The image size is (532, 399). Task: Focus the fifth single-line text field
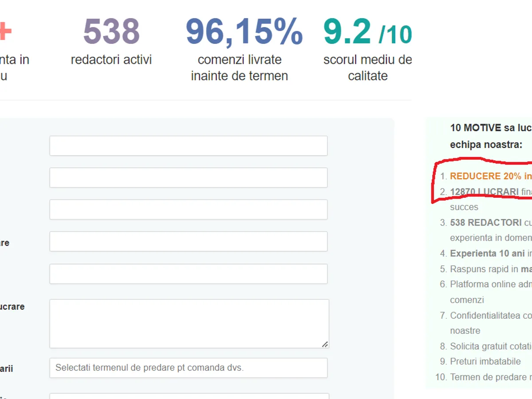188,274
